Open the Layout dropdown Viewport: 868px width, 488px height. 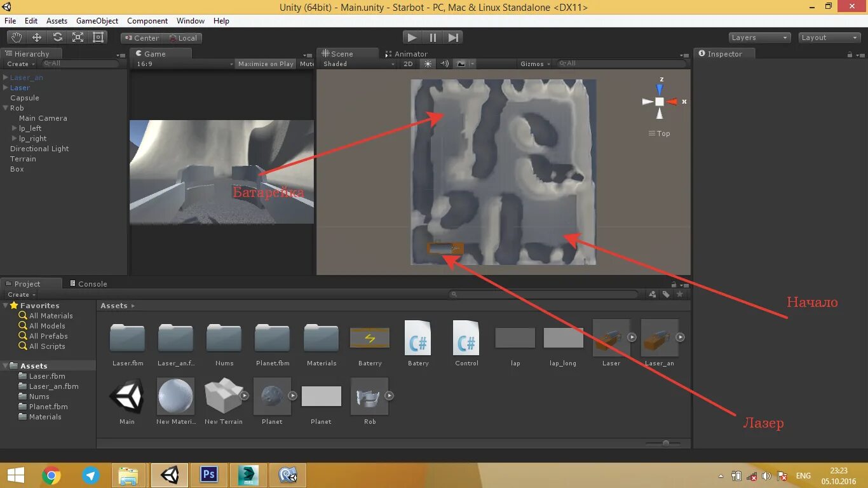pos(829,37)
